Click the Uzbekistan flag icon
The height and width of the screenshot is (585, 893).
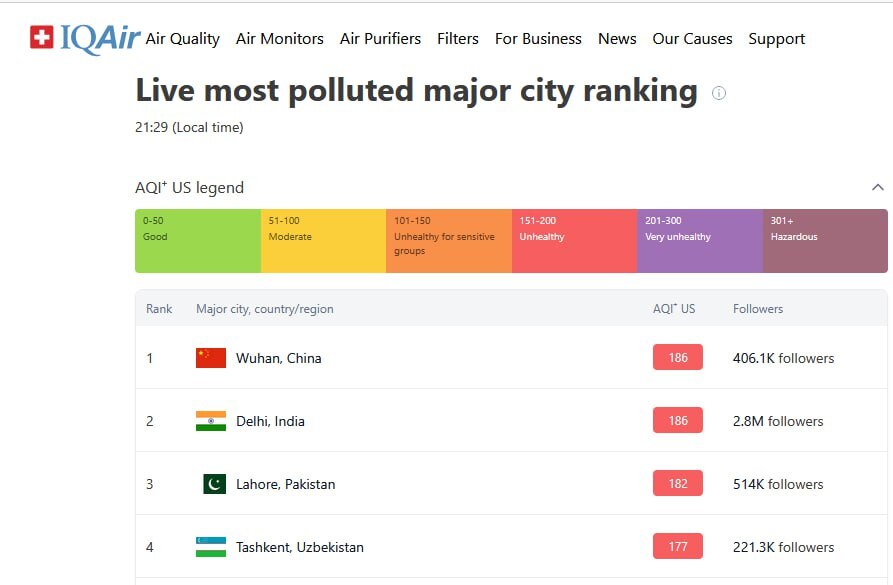211,547
